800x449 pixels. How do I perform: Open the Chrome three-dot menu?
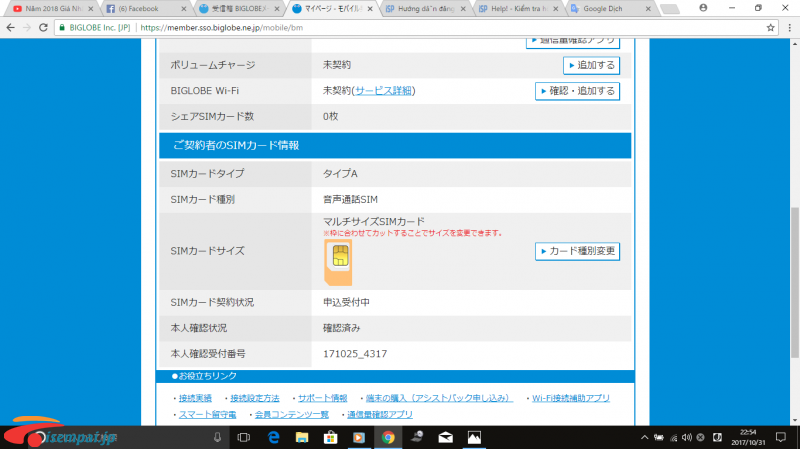click(789, 28)
